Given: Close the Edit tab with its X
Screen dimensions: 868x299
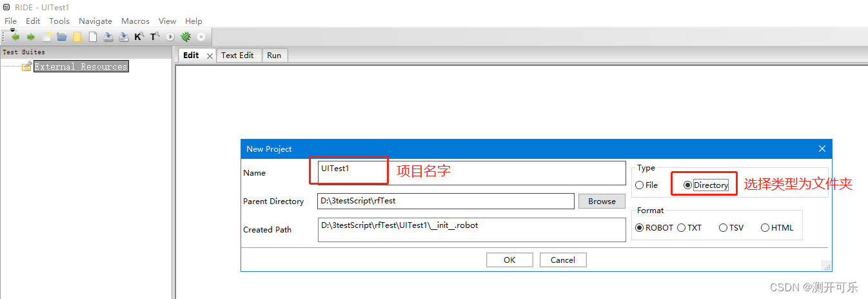Looking at the screenshot, I should coord(210,56).
